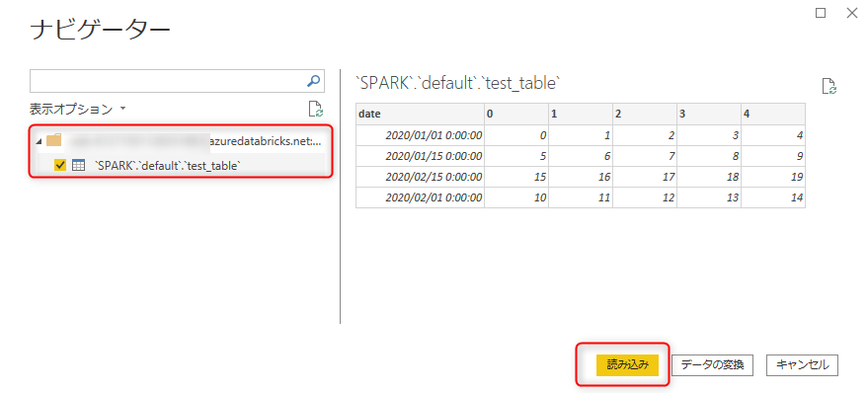Select the `SPARK`.`default`.`test_table` tree item

click(x=168, y=165)
